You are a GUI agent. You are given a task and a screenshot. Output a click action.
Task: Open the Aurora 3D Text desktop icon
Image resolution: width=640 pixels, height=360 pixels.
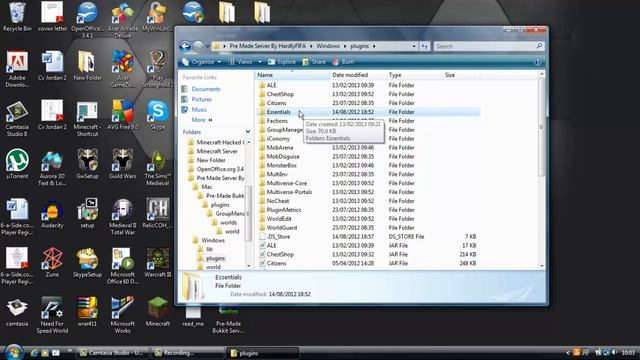[x=52, y=168]
